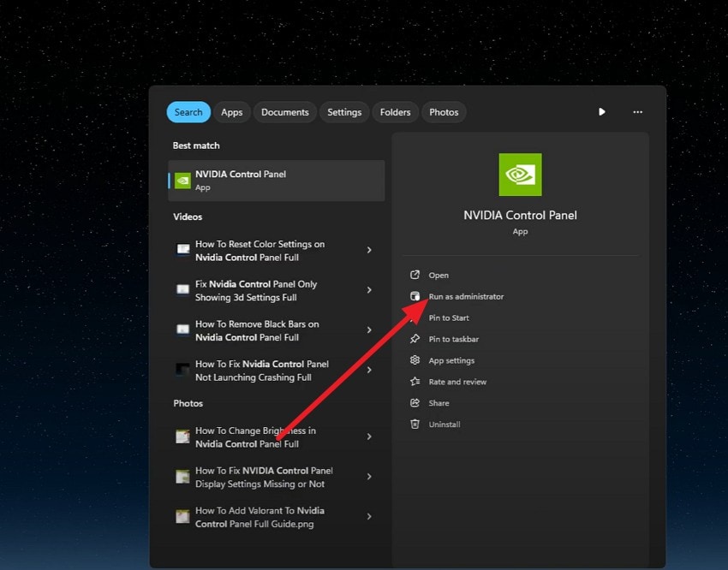Expand the Fix Nvidia Control Panel Only Showing result
This screenshot has width=728, height=570.
pos(369,290)
